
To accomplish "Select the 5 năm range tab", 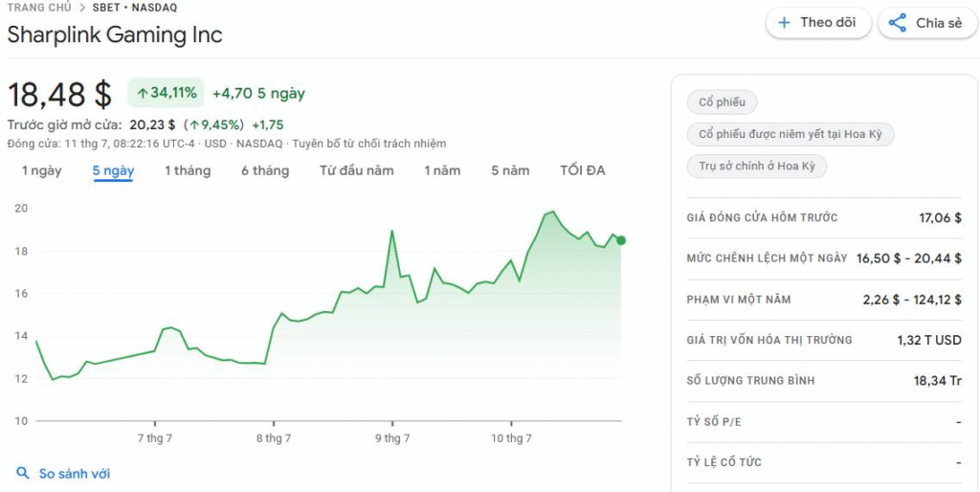I will 510,170.
